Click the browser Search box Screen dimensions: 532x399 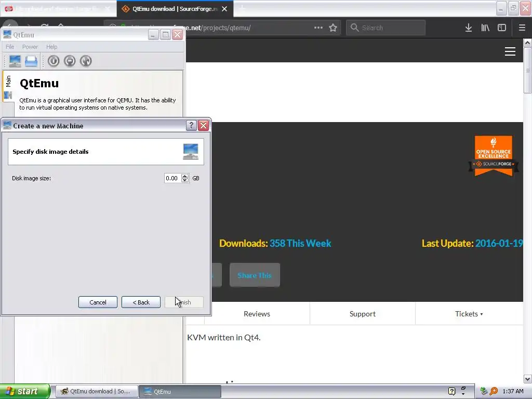pyautogui.click(x=386, y=28)
